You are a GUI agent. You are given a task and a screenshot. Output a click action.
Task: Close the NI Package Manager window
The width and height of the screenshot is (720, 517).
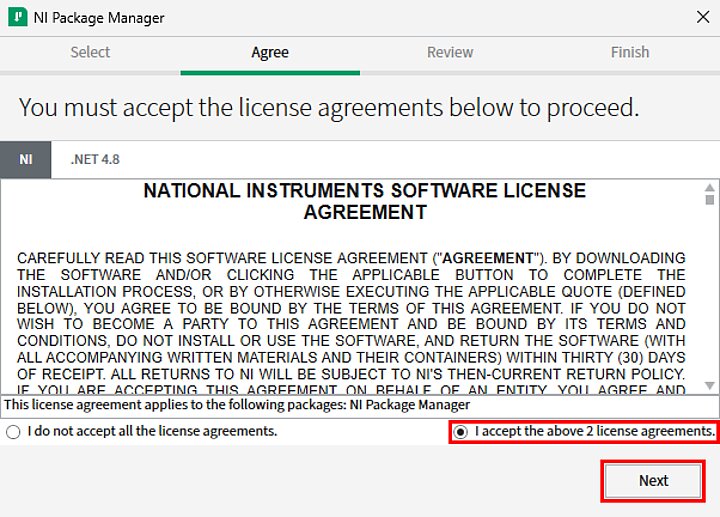click(702, 18)
